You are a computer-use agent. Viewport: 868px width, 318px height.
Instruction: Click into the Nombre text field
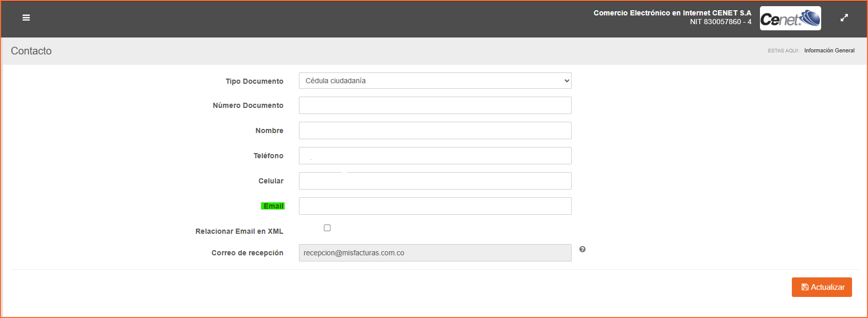(435, 130)
